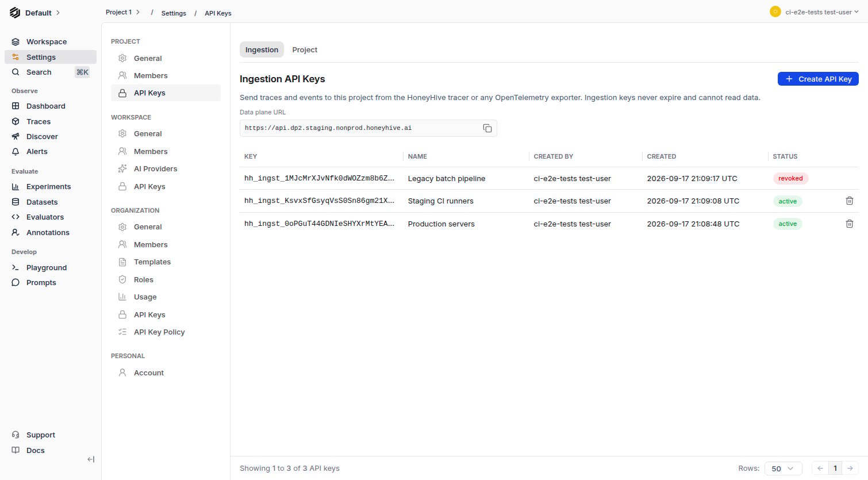Click the API Key Policy checklist icon
This screenshot has width=868, height=480.
pos(122,332)
